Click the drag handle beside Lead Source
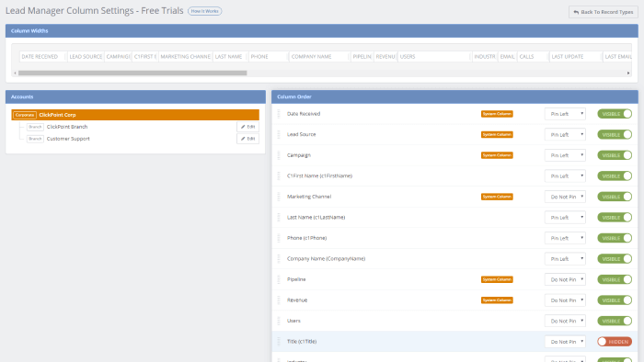This screenshot has height=362, width=644. pyautogui.click(x=279, y=134)
